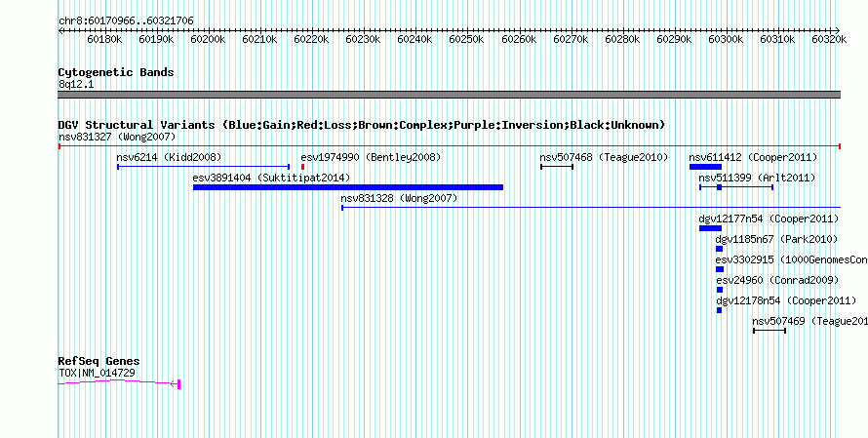Open the dgv1185n67 (Park2010) label
The height and width of the screenshot is (438, 868).
pos(776,239)
